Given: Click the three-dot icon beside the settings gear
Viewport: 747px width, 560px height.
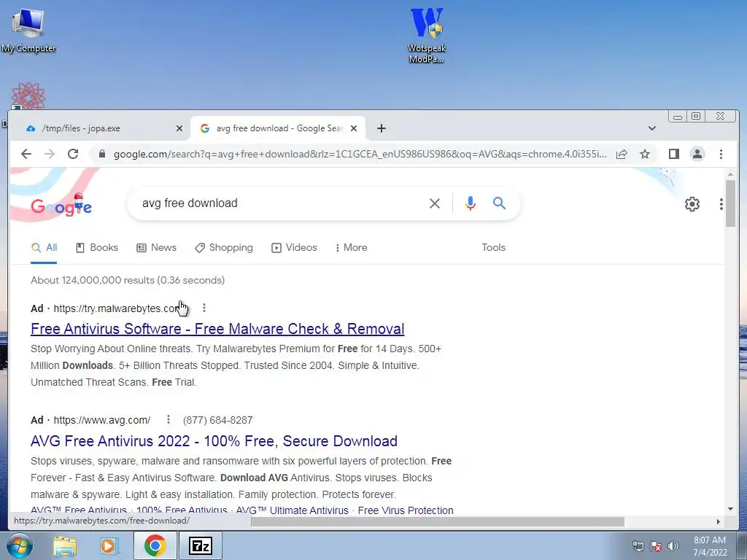Looking at the screenshot, I should click(x=721, y=204).
